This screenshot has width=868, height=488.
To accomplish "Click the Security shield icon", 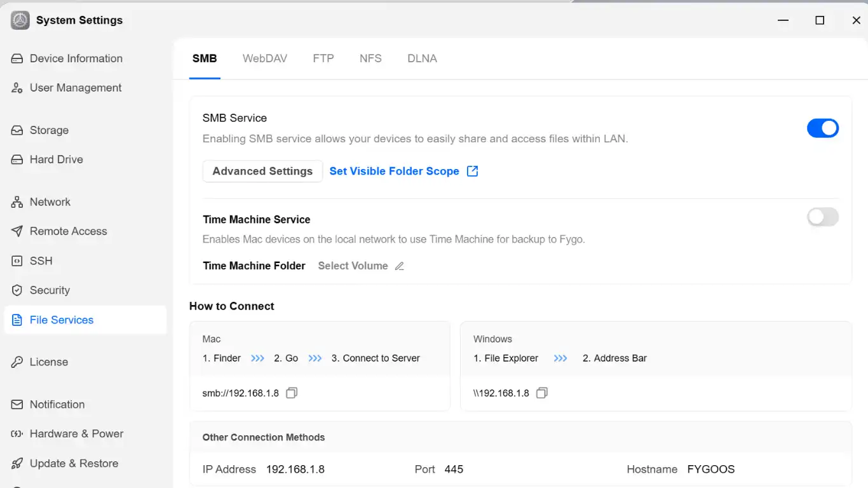I will pos(17,290).
